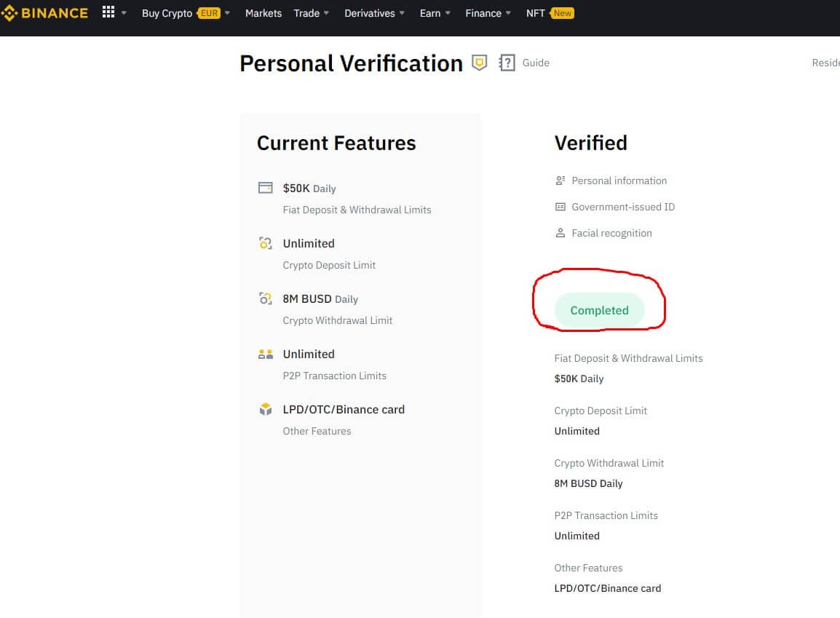840x618 pixels.
Task: Click 'LPD/OTC/Binance card' in Verified column
Action: coord(608,589)
